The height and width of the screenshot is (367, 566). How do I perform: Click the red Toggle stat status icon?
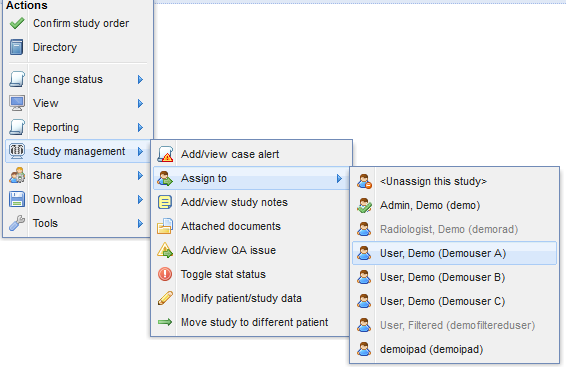[165, 274]
